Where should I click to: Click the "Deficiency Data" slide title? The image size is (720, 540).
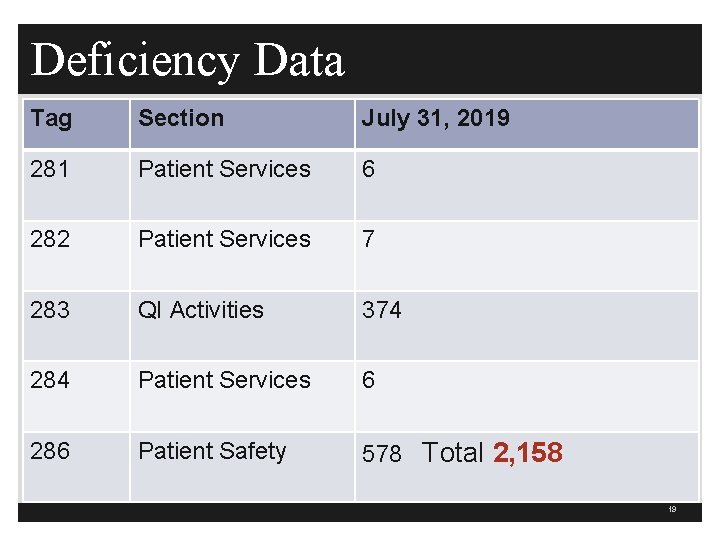tap(187, 60)
